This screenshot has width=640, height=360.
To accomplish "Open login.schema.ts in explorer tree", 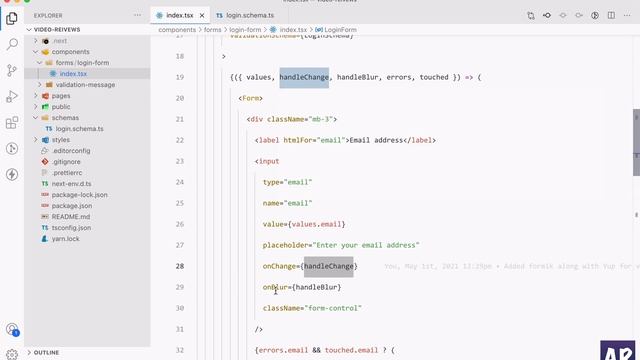I will [87, 129].
